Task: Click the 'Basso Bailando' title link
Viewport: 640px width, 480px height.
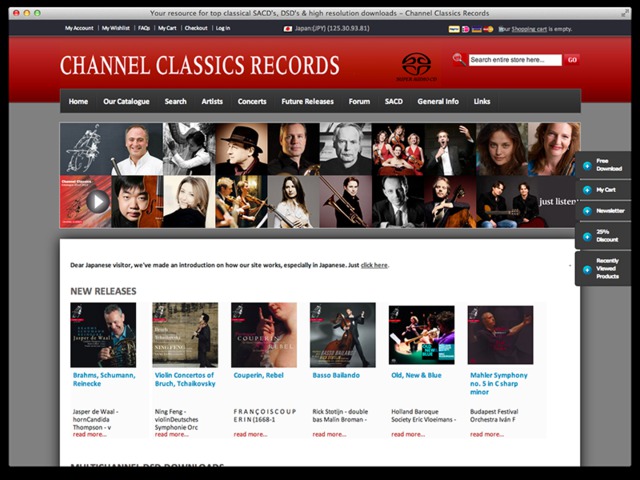Action: 336,376
